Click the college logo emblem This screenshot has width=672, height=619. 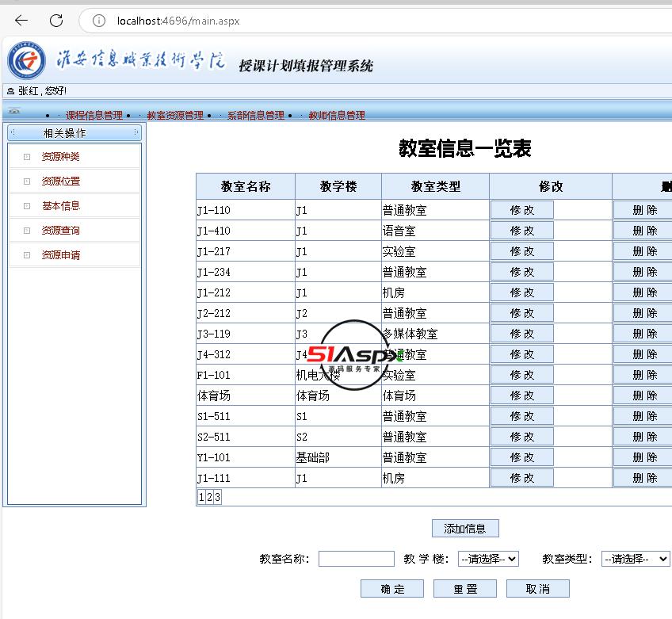27,61
